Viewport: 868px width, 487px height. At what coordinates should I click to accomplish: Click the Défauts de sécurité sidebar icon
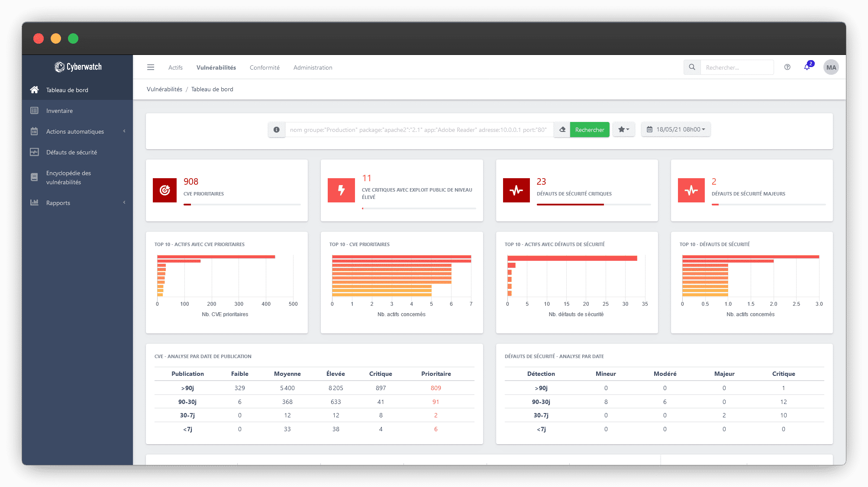34,152
